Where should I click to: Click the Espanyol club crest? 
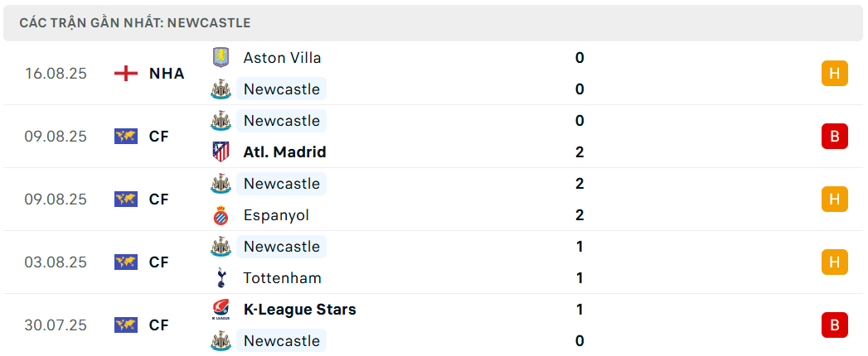(x=221, y=215)
